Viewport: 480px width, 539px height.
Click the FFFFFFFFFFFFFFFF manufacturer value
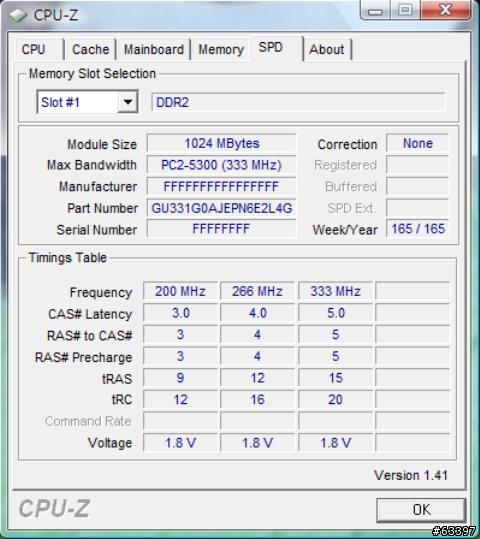click(x=221, y=187)
